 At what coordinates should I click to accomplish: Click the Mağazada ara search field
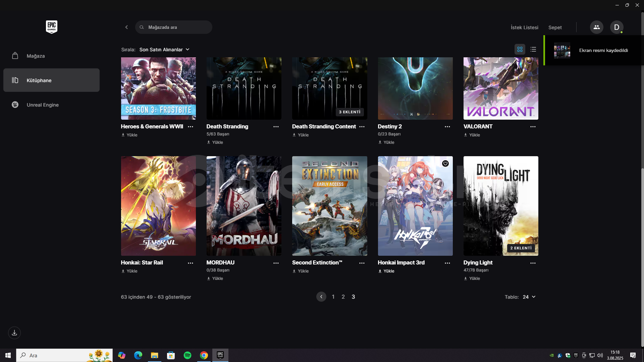(x=174, y=27)
